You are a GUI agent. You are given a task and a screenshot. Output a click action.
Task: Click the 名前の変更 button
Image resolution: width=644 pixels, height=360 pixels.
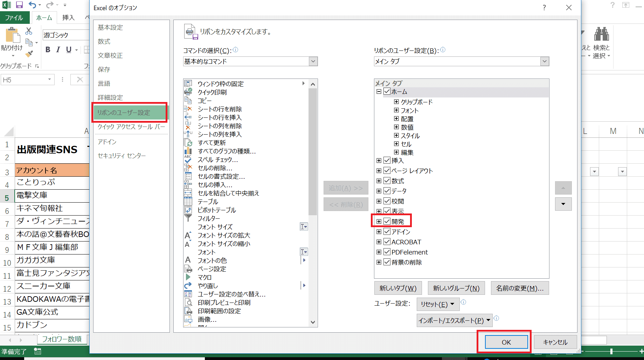[x=520, y=288]
